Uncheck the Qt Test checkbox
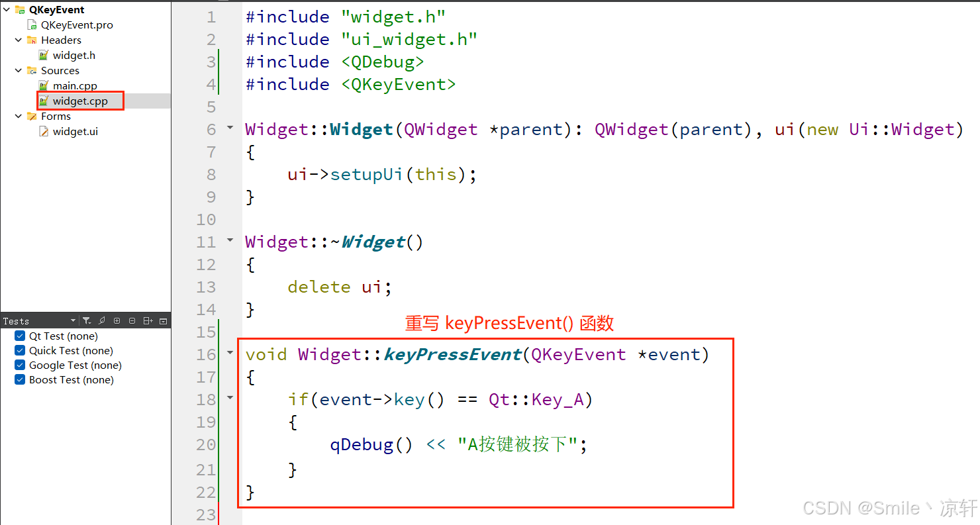The image size is (980, 525). coord(19,336)
